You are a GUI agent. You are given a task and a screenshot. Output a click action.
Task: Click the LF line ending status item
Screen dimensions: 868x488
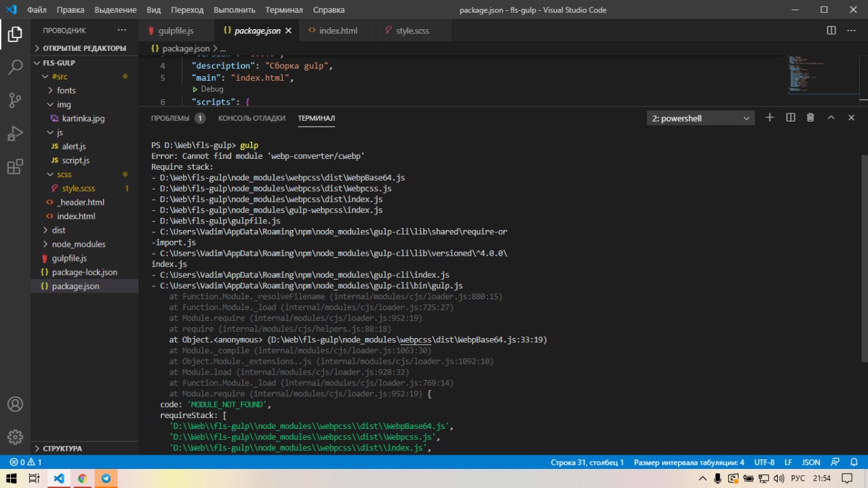tap(788, 462)
